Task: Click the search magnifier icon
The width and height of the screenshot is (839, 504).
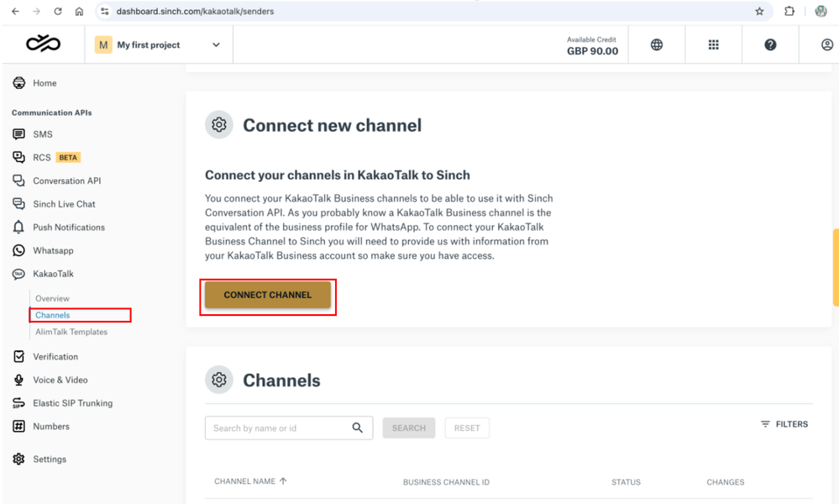Action: tap(358, 428)
